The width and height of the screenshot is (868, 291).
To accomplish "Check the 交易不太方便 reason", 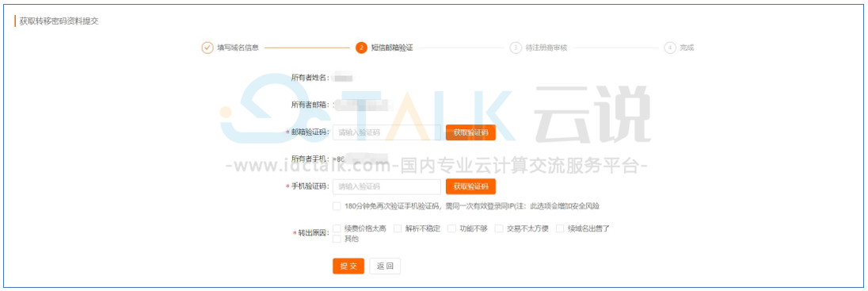I will coord(499,228).
